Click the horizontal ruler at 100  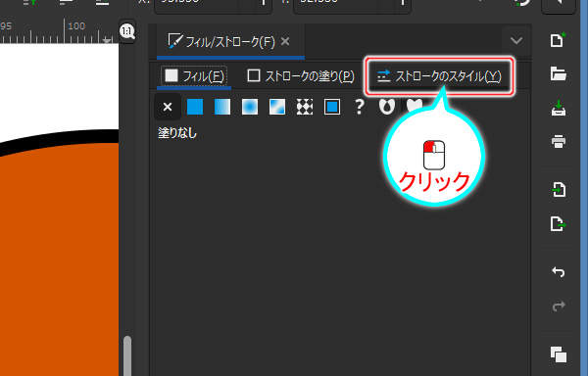click(76, 25)
